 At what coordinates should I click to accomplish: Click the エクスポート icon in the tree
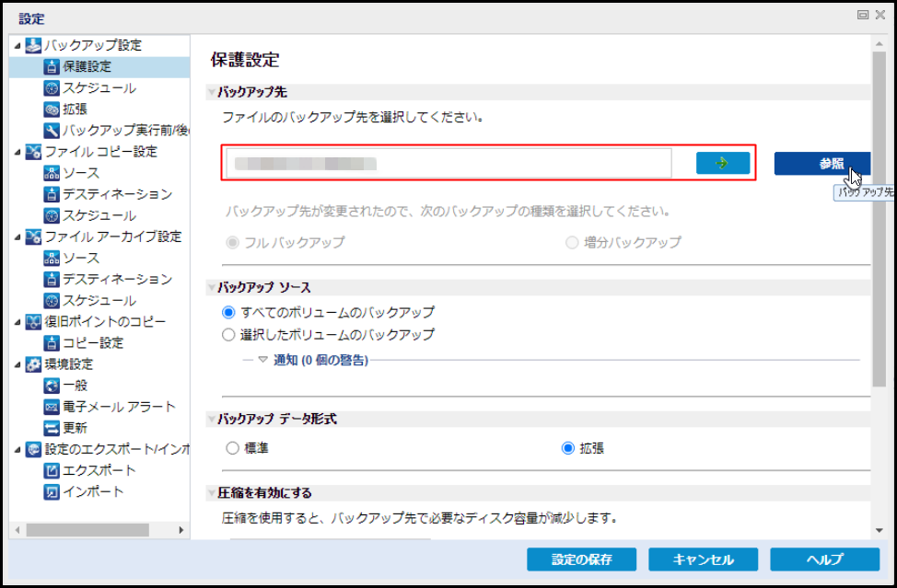click(x=52, y=470)
